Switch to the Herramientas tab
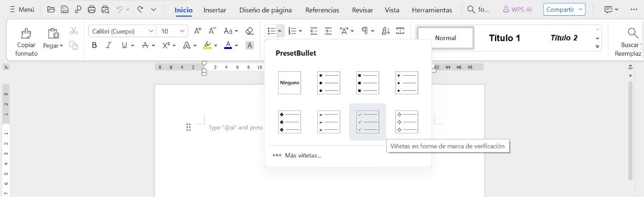 coord(432,10)
